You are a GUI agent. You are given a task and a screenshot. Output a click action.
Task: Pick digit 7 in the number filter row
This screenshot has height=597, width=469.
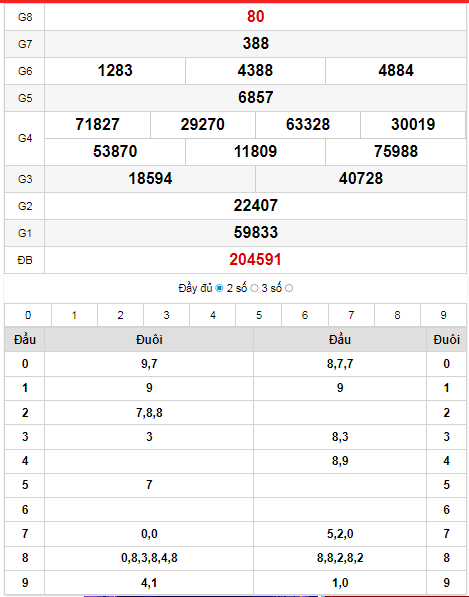coord(351,315)
